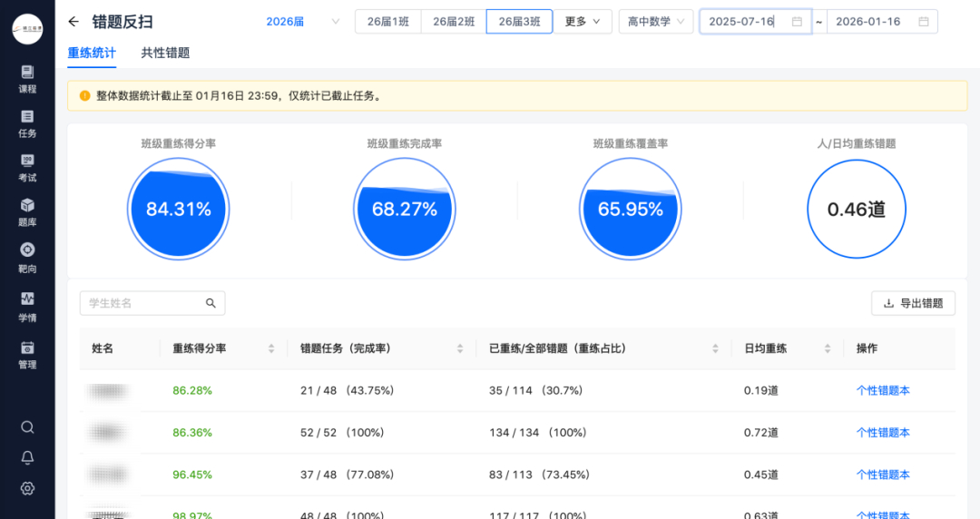This screenshot has width=980, height=519.
Task: Click the 人/日均重练错题 label
Action: click(857, 143)
